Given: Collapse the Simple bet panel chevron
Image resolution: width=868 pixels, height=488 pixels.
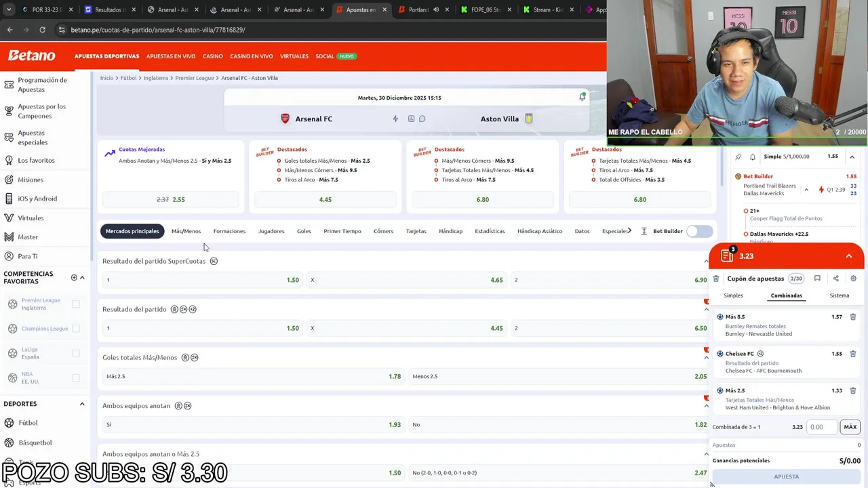Looking at the screenshot, I should click(x=852, y=157).
